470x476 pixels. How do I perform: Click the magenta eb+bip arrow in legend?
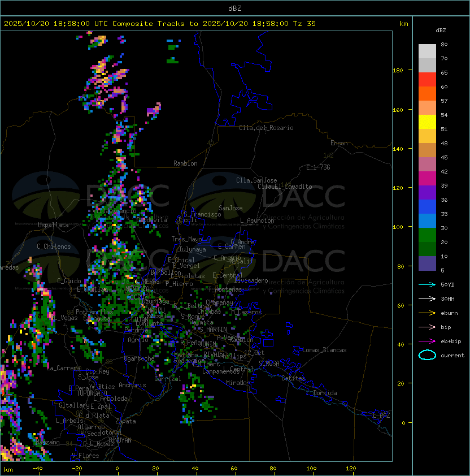tap(427, 341)
